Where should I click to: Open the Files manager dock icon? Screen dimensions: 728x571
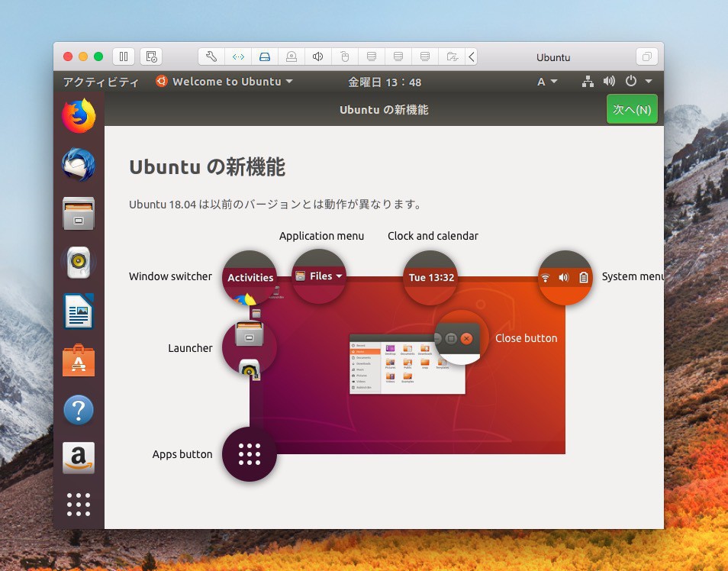(x=79, y=214)
